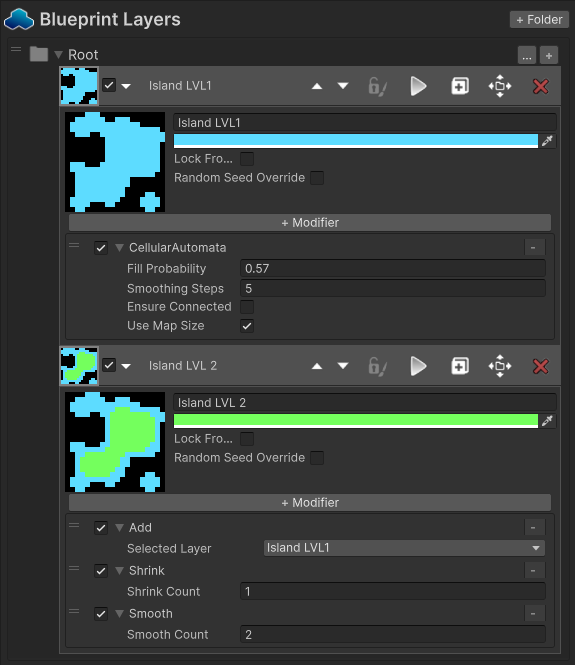Screen dimensions: 575x665
Task: Click lock paint icon on Island LVL1
Action: coord(377,86)
